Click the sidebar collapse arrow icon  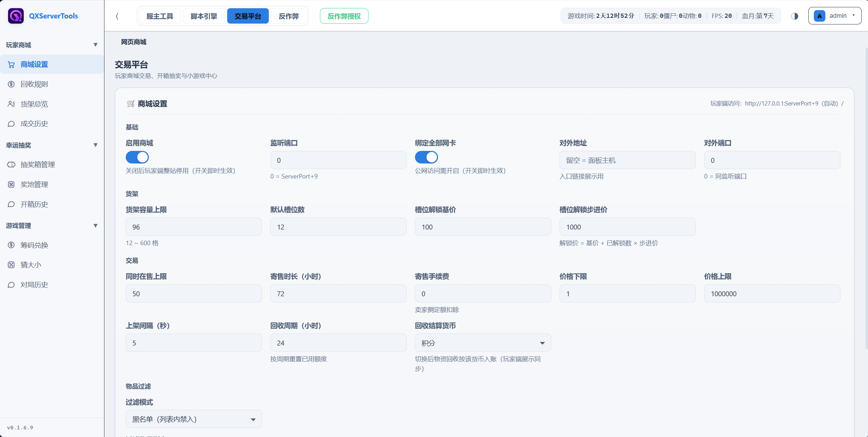[x=117, y=16]
